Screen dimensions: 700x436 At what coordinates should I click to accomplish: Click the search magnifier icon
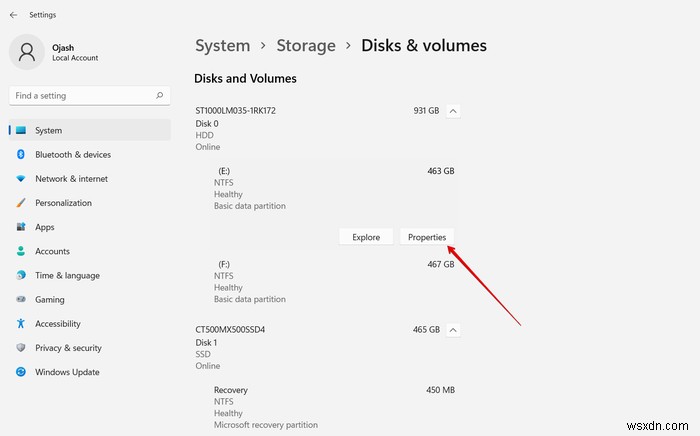pyautogui.click(x=160, y=96)
